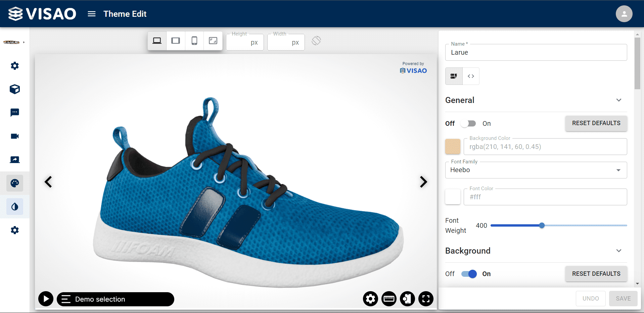Save the Larue theme changes
The height and width of the screenshot is (313, 644).
[x=623, y=298]
